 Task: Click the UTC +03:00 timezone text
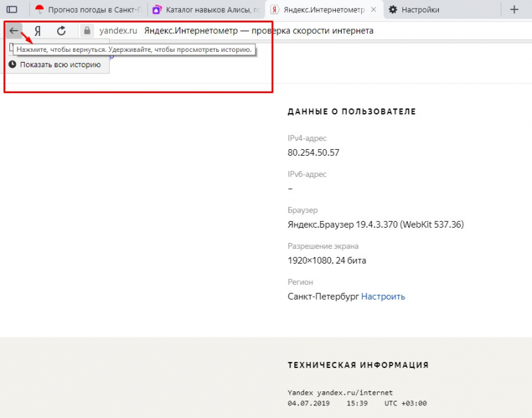(406, 403)
